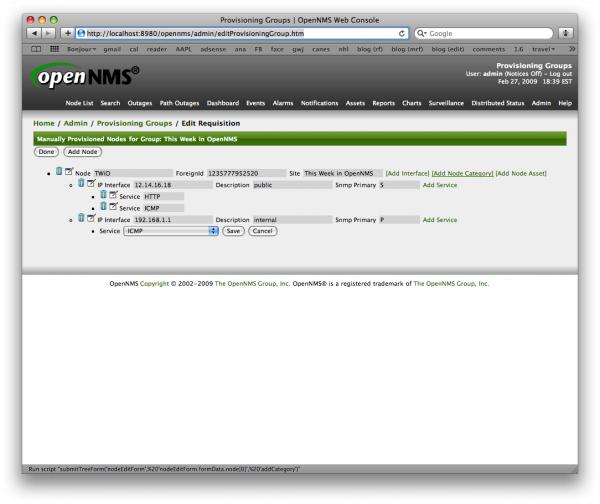Click the OpenNMS logo
This screenshot has height=504, width=600.
point(85,76)
